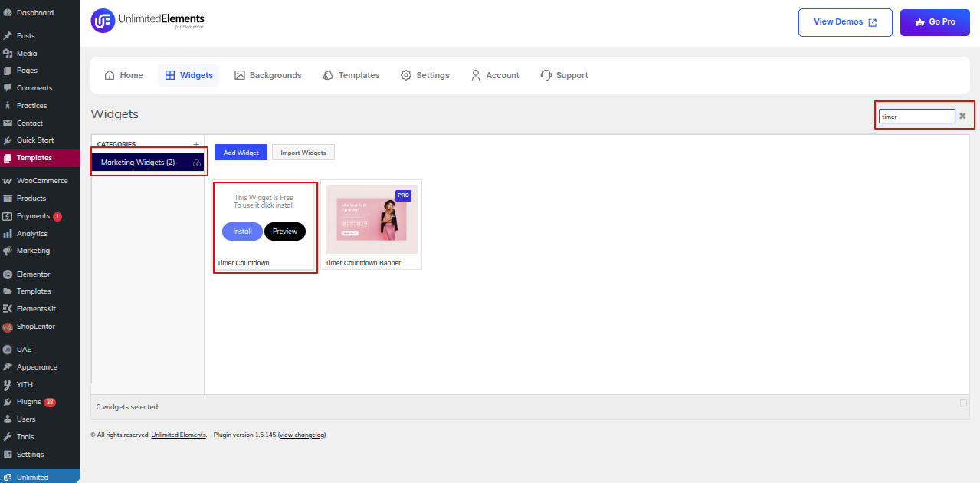Open Analytics via its bar chart icon
This screenshot has width=980, height=483.
[8, 234]
